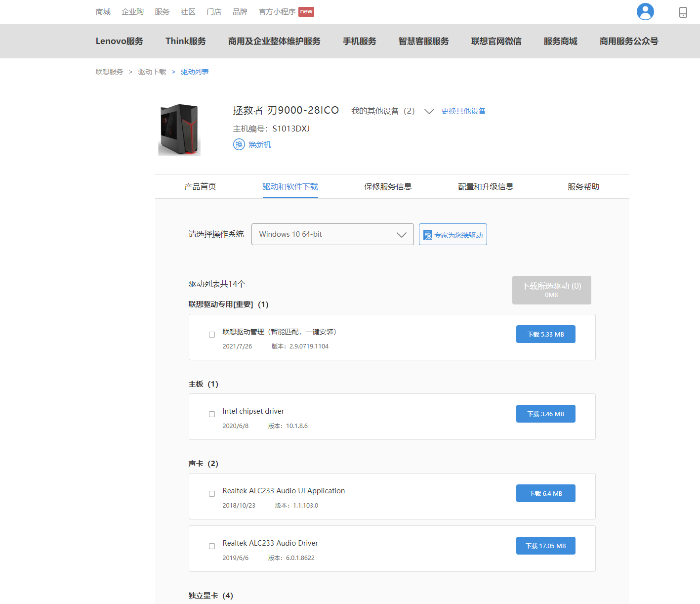Screen dimensions: 700x604
Task: Click the mobile phone icon at top right
Action: point(683,12)
